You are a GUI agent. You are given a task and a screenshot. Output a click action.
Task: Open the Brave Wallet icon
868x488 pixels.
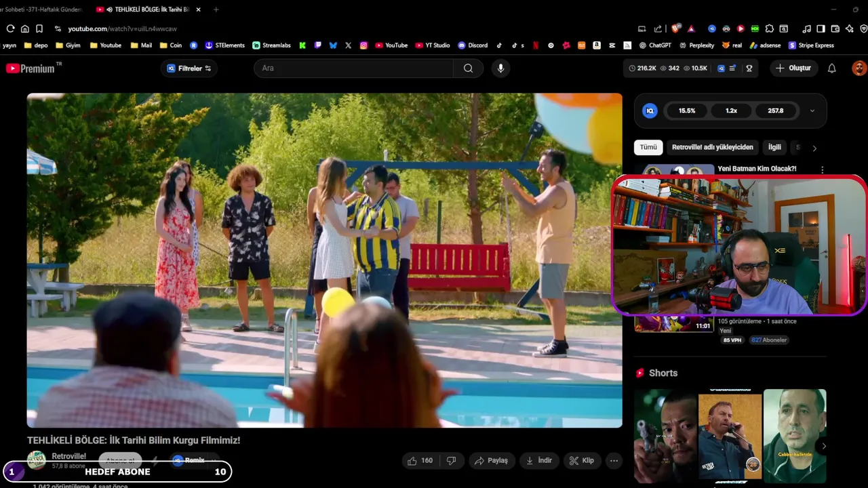(x=835, y=28)
